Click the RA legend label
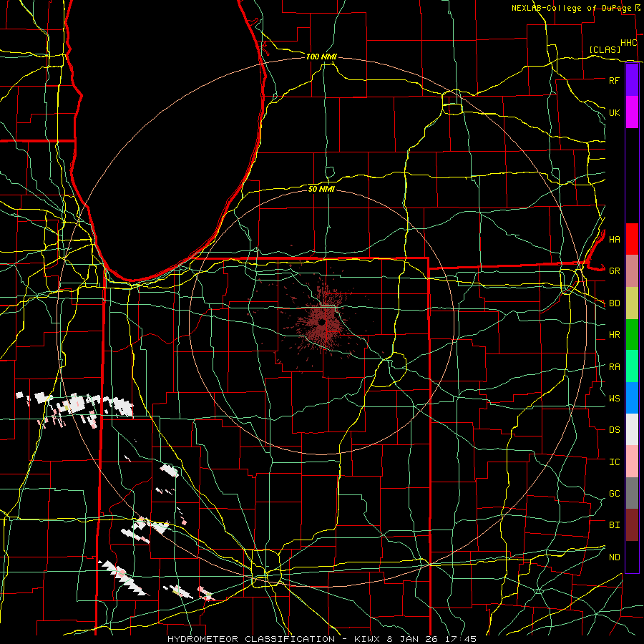 pyautogui.click(x=615, y=367)
